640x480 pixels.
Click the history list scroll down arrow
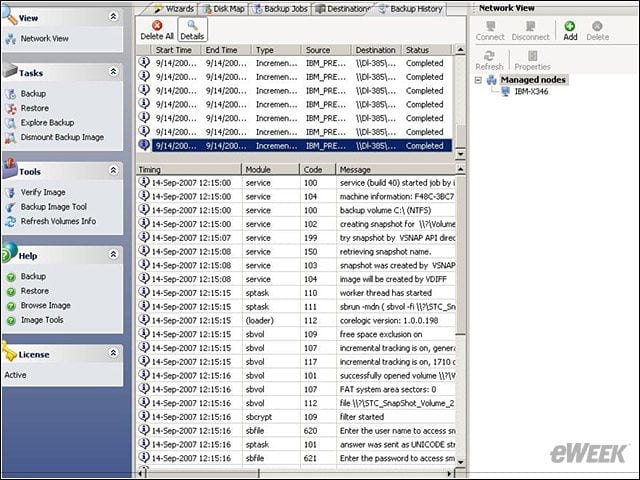460,154
